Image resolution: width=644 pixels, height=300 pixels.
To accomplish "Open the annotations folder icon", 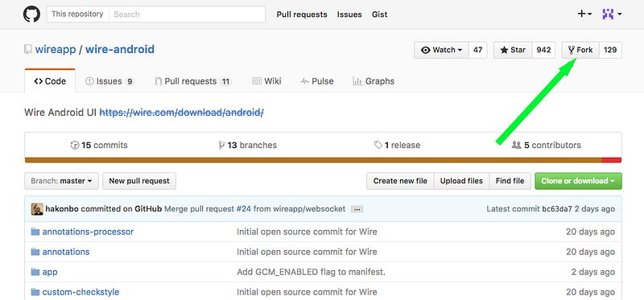I will tap(35, 252).
